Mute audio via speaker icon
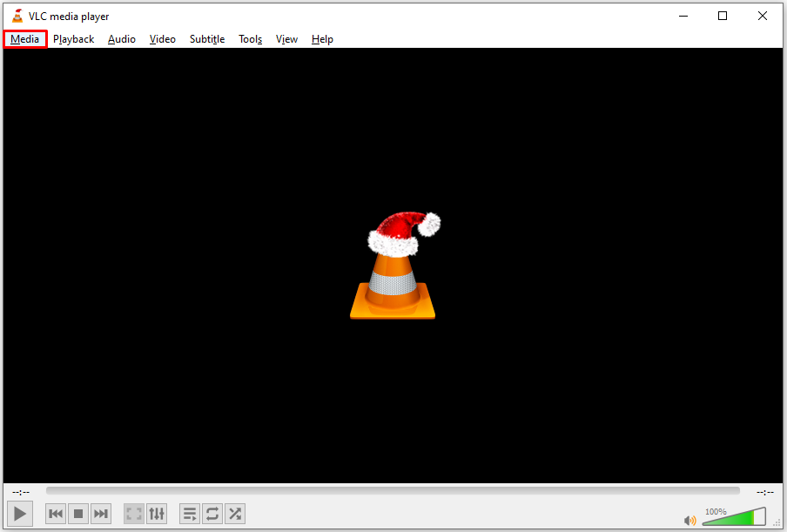The width and height of the screenshot is (787, 532). (690, 521)
